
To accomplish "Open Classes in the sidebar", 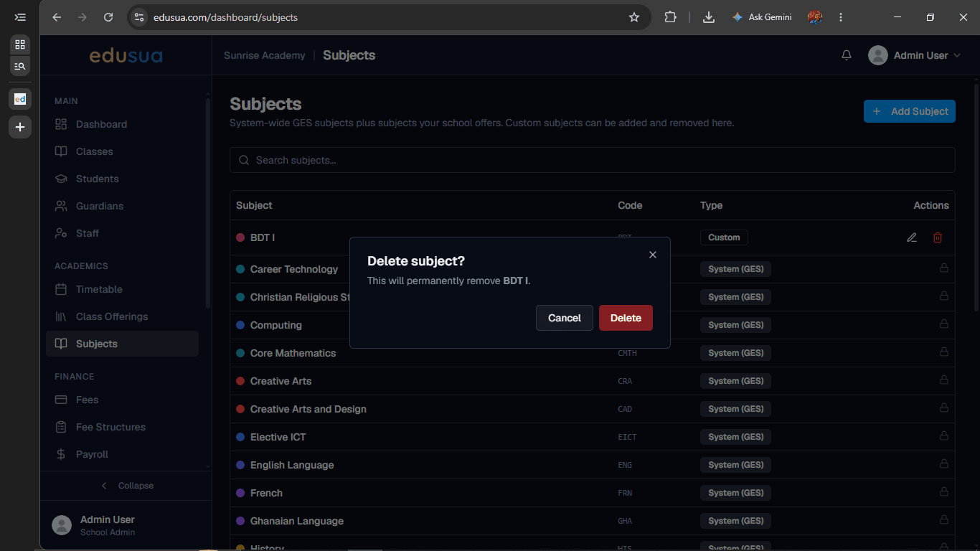I will click(122, 151).
